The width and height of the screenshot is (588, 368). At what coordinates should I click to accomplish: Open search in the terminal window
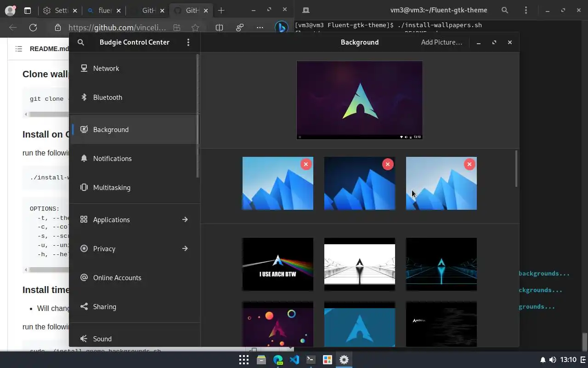(505, 10)
